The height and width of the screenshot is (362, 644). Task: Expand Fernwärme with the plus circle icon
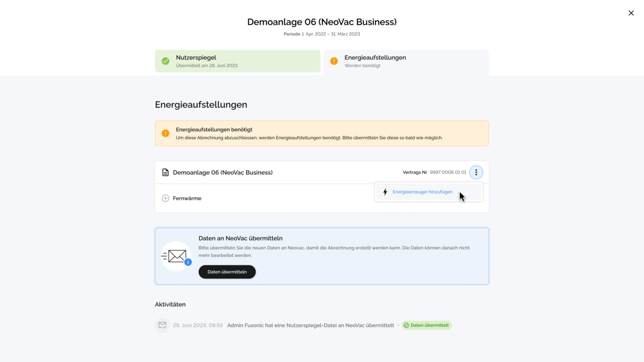tap(165, 198)
